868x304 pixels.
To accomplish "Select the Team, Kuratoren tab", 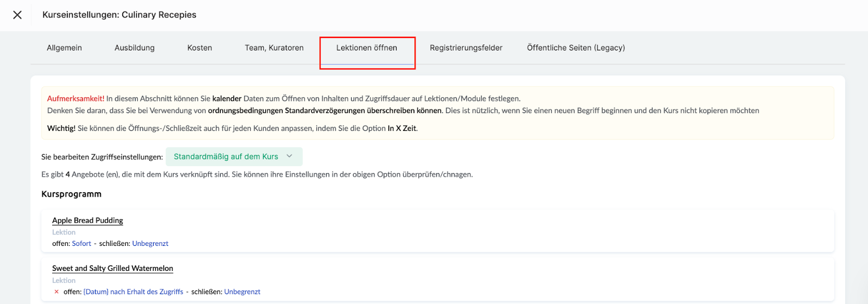I will pos(274,48).
